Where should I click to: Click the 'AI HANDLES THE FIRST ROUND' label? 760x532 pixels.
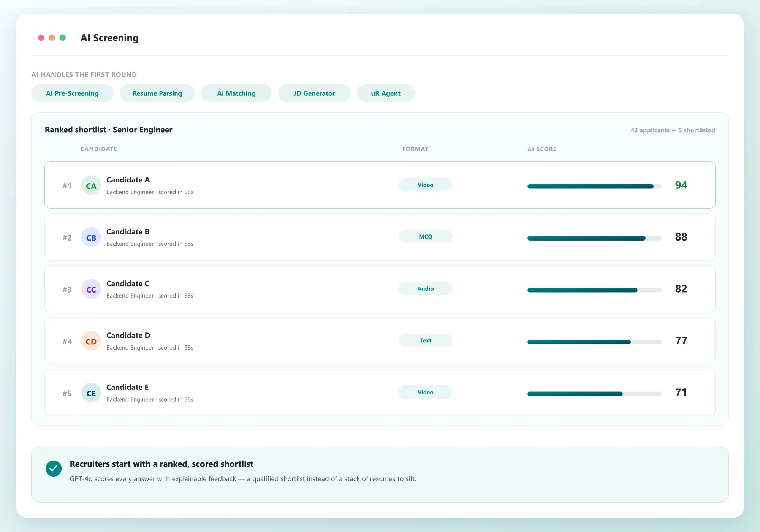point(84,74)
